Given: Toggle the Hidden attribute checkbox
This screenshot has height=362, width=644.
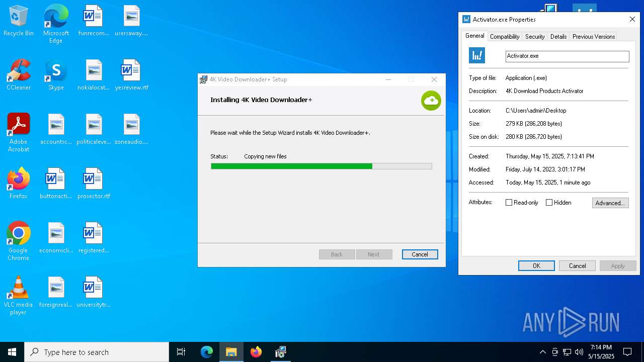Looking at the screenshot, I should point(549,203).
